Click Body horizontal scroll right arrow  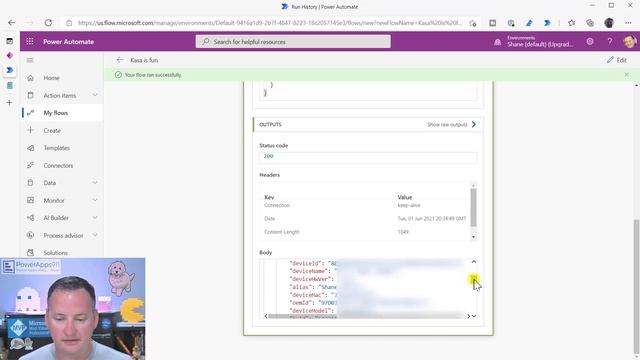point(469,316)
